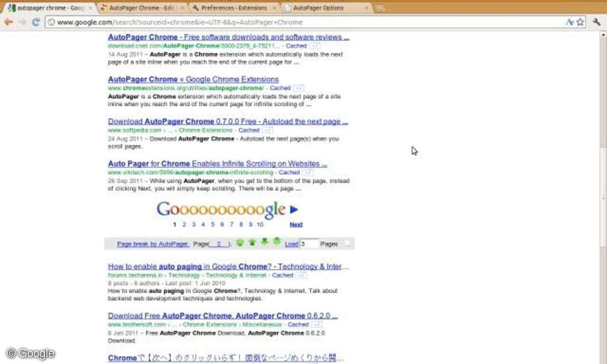The image size is (607, 364).
Task: Go to results page 3 in pagination
Action: click(194, 224)
